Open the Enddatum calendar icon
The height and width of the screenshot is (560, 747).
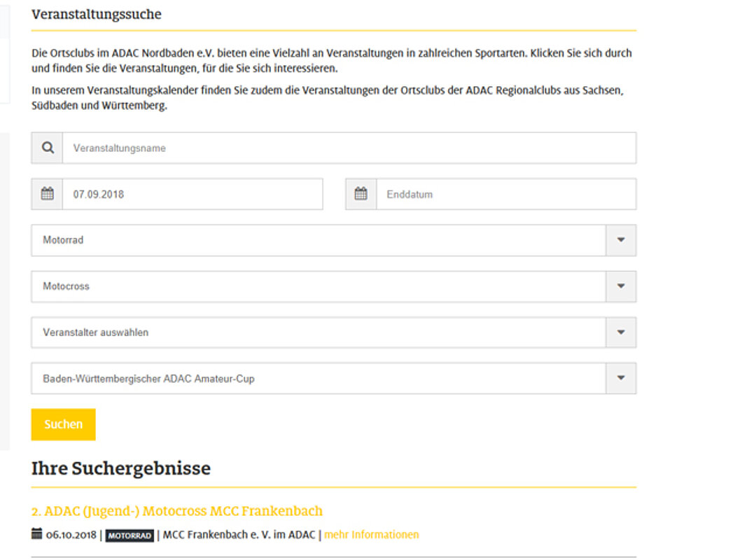[x=361, y=194]
